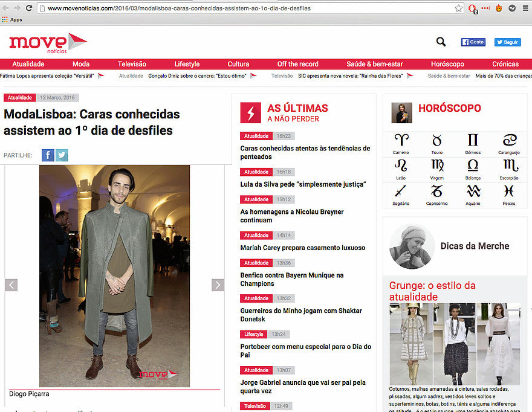The height and width of the screenshot is (412, 532).
Task: Click the red Atualidade tag above the headline
Action: coord(20,98)
